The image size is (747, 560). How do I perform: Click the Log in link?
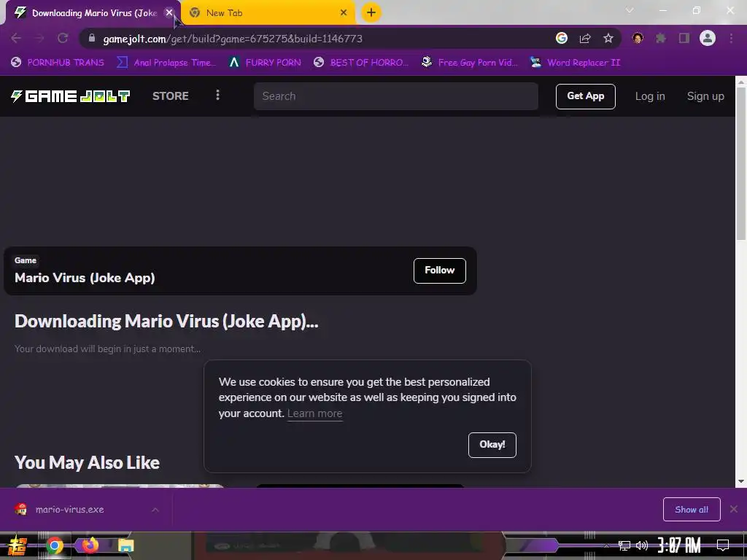click(x=650, y=96)
